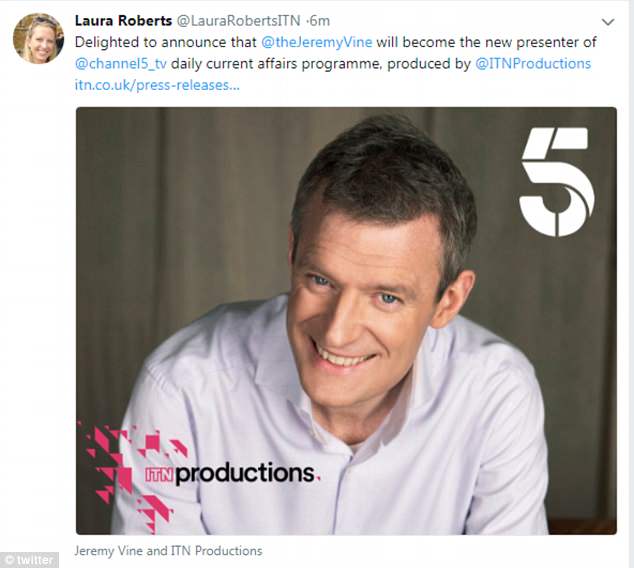Click the pink pixelated triangle graphic

129,475
